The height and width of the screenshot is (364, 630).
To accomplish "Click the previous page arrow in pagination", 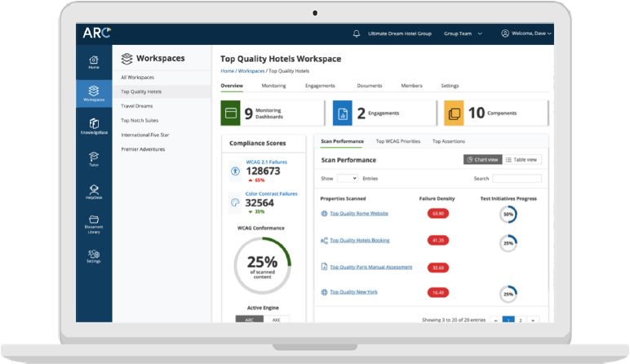I will coord(496,320).
